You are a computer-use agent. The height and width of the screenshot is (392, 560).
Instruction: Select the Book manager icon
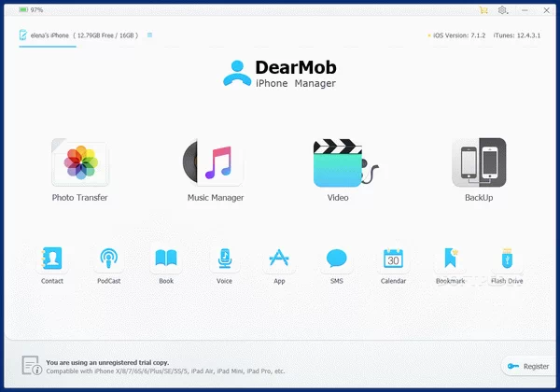click(166, 259)
